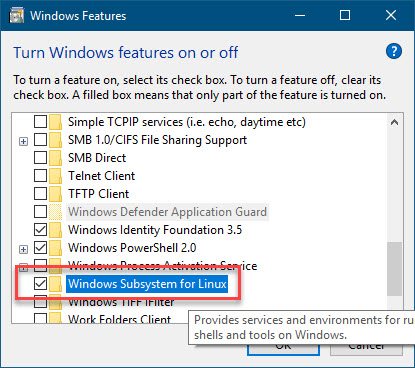Select Windows Defender Application Guard label
Image resolution: width=415 pixels, height=368 pixels.
click(x=167, y=212)
